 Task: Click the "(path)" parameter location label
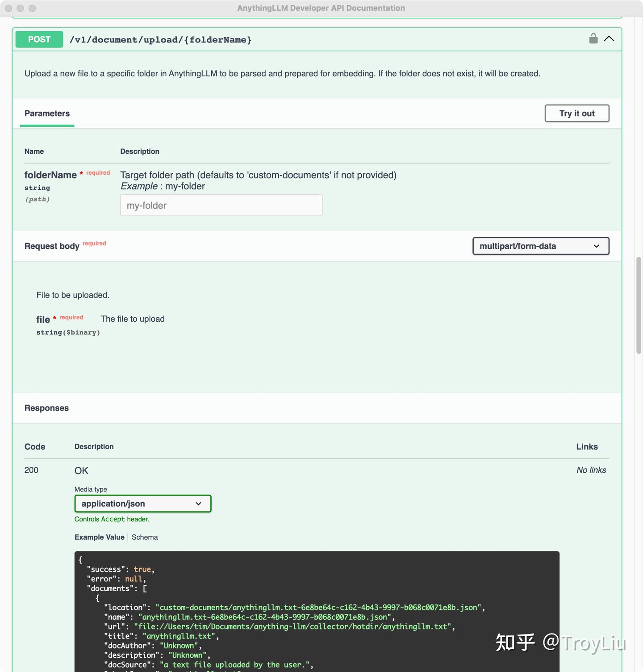(x=38, y=199)
